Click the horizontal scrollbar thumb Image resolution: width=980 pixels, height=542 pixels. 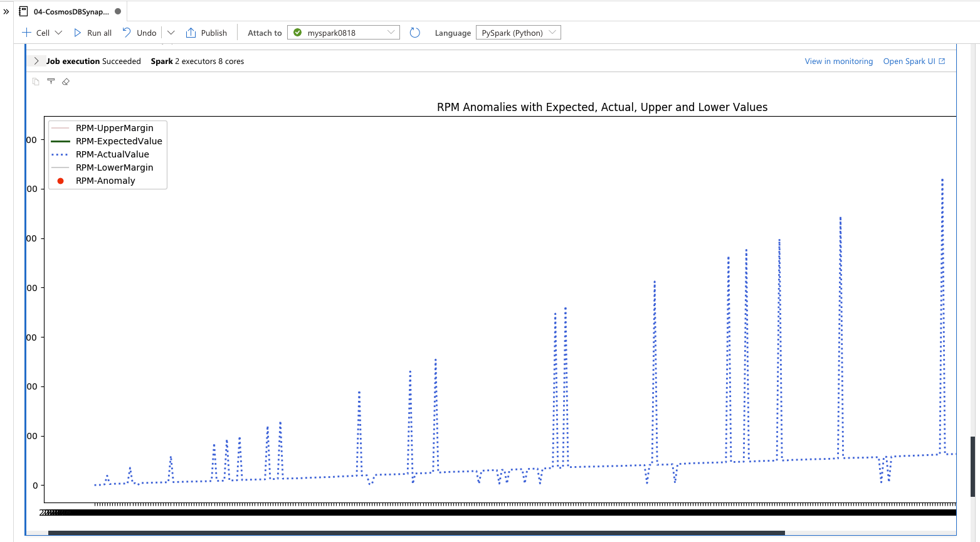point(416,533)
